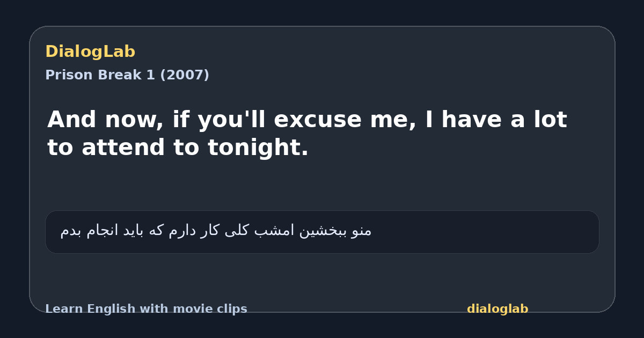The image size is (644, 338).
Task: Click the word 'tonight.' in the quote
Action: (x=258, y=148)
